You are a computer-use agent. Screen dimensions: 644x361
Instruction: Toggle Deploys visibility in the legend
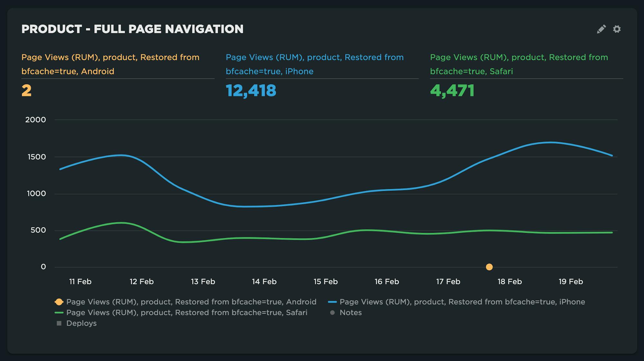pos(81,323)
